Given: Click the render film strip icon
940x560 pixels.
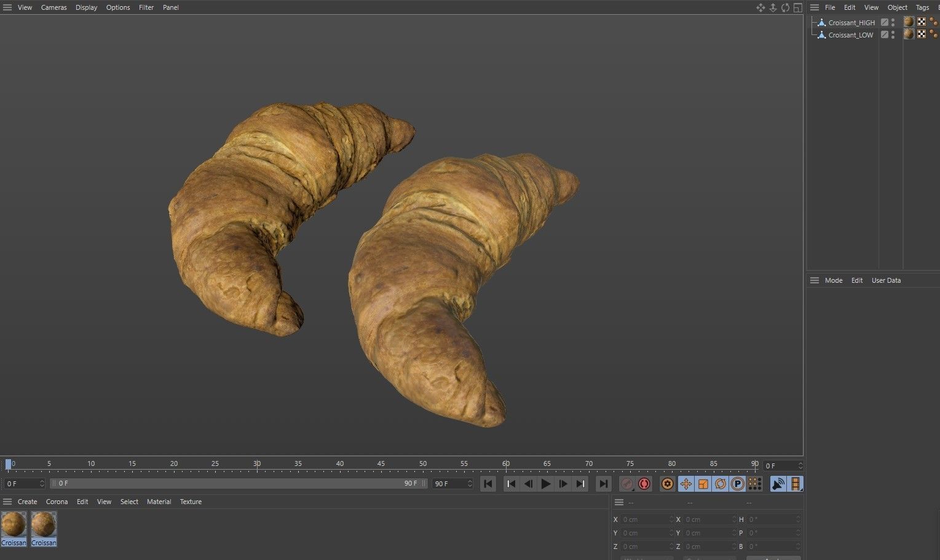Looking at the screenshot, I should click(x=796, y=484).
